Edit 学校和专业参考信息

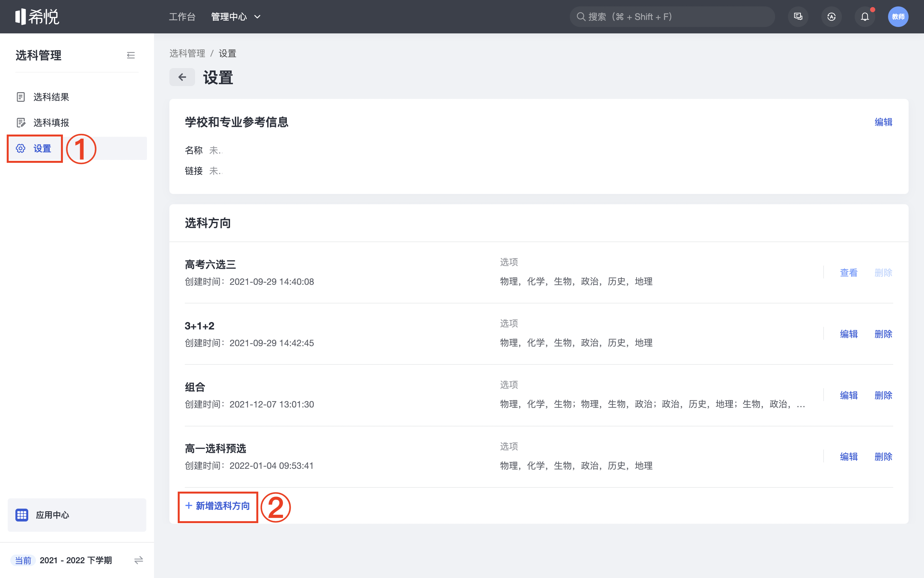tap(883, 122)
